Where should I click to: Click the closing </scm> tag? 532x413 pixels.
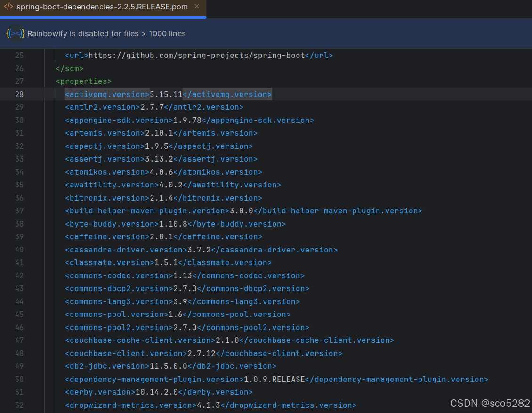(70, 69)
